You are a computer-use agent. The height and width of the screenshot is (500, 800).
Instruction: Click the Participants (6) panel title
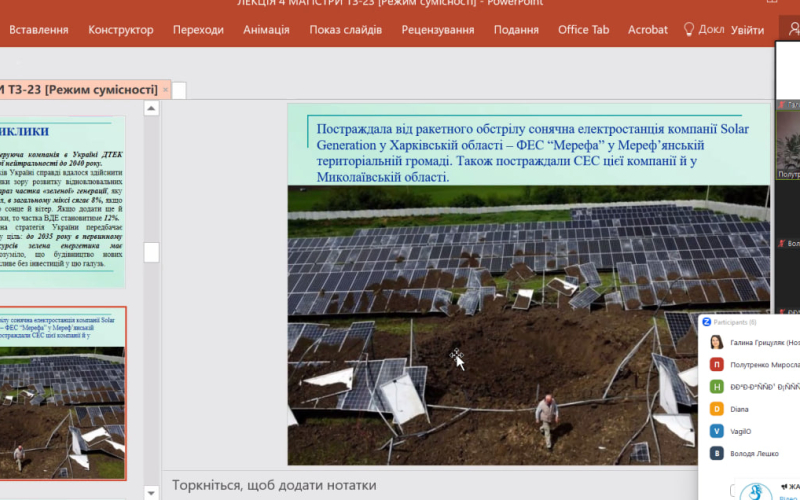coord(735,322)
